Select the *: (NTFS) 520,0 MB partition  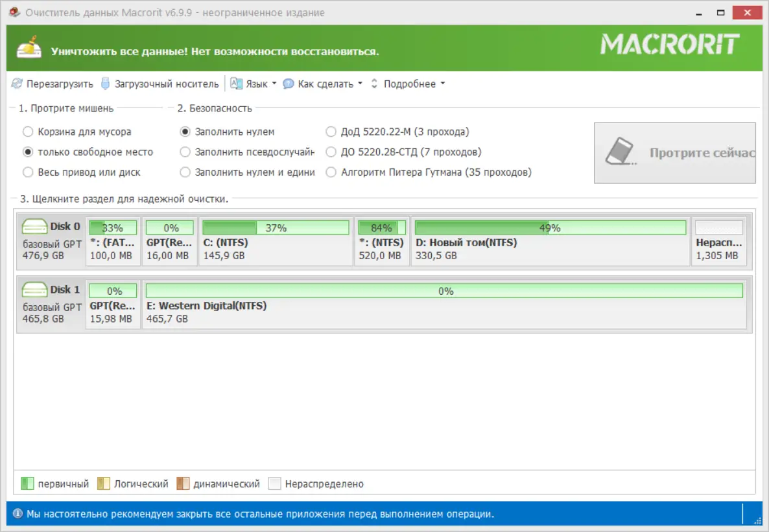point(382,242)
